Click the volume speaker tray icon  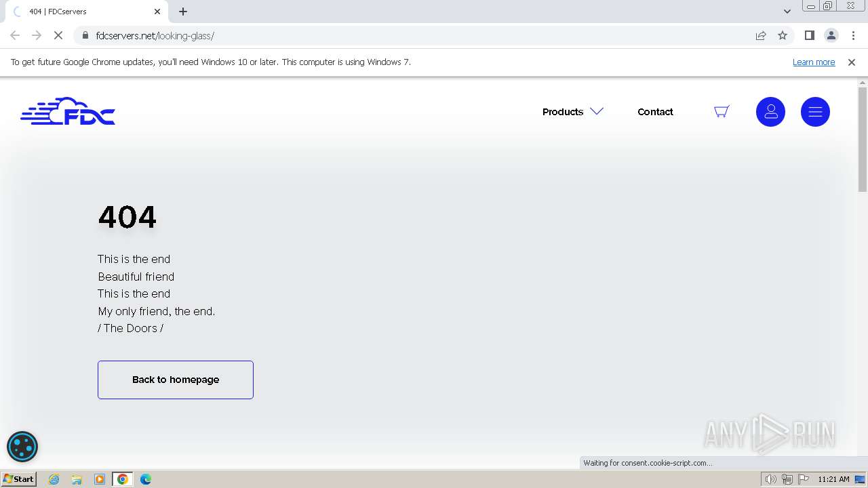click(771, 479)
